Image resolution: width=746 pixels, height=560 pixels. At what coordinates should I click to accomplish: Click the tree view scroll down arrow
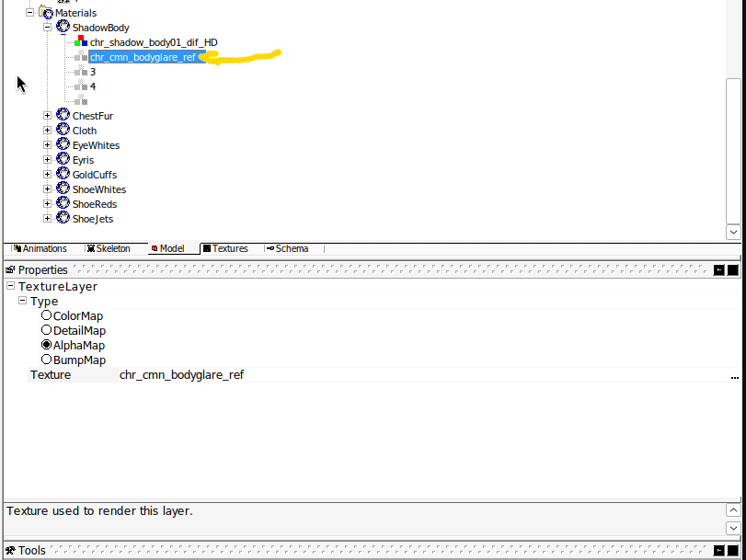tap(733, 233)
